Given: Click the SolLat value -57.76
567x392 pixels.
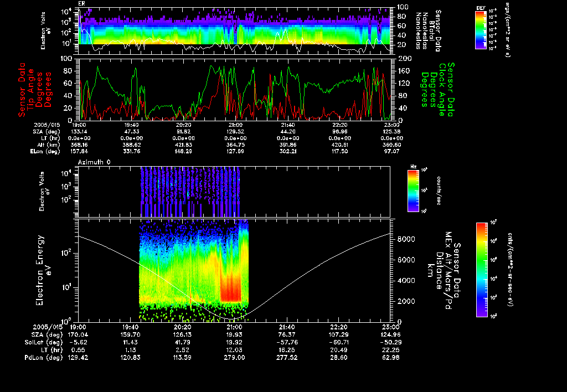Looking at the screenshot, I should tap(286, 342).
